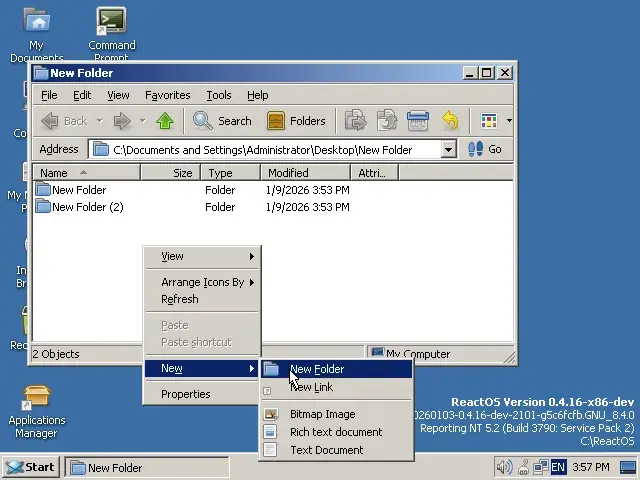Click the Copy To toolbar icon

(x=387, y=121)
